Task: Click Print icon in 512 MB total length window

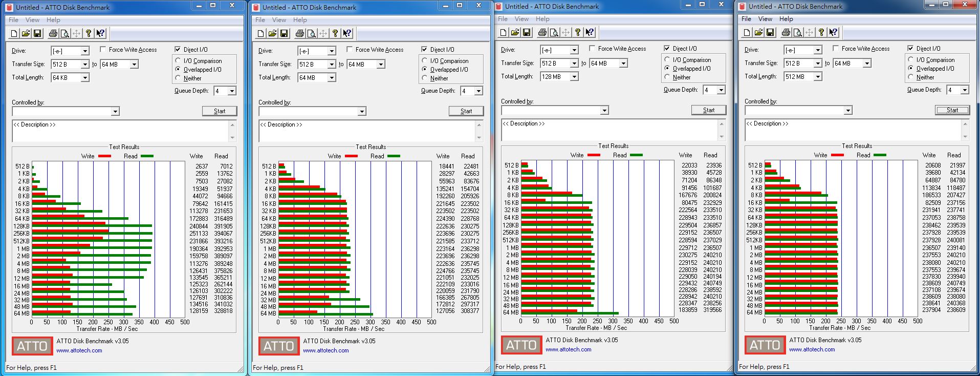Action: point(786,33)
